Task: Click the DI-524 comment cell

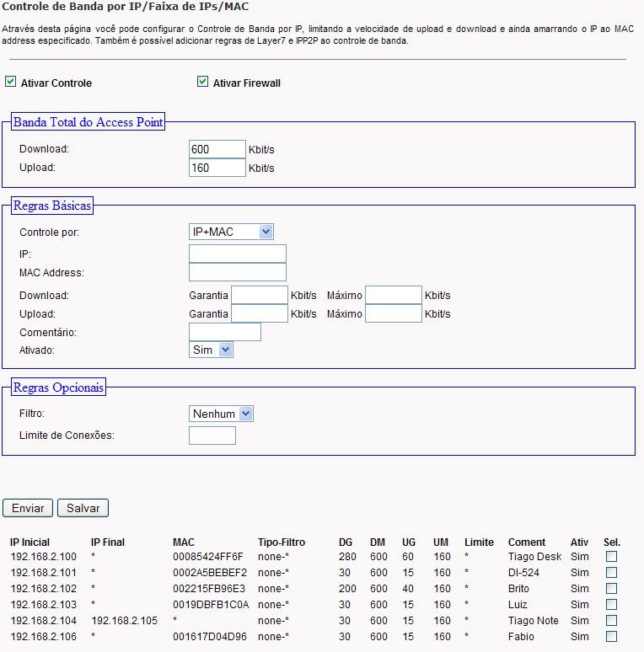Action: click(523, 573)
